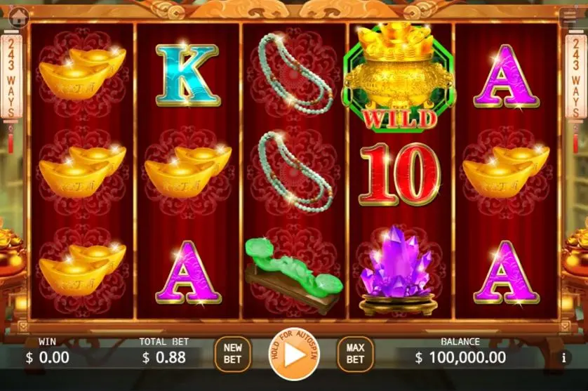This screenshot has height=391, width=588.
Task: Click the pink A on fifth reel top
Action: tap(506, 76)
